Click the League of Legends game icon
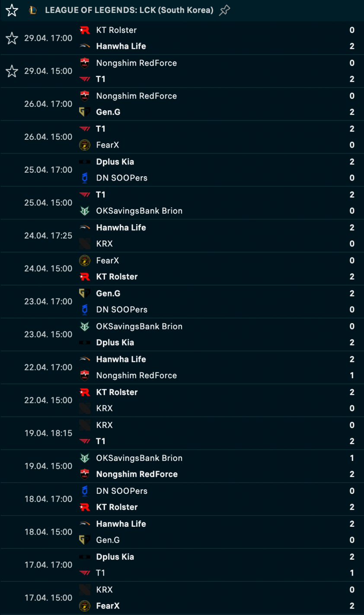Image resolution: width=364 pixels, height=615 pixels. (33, 10)
